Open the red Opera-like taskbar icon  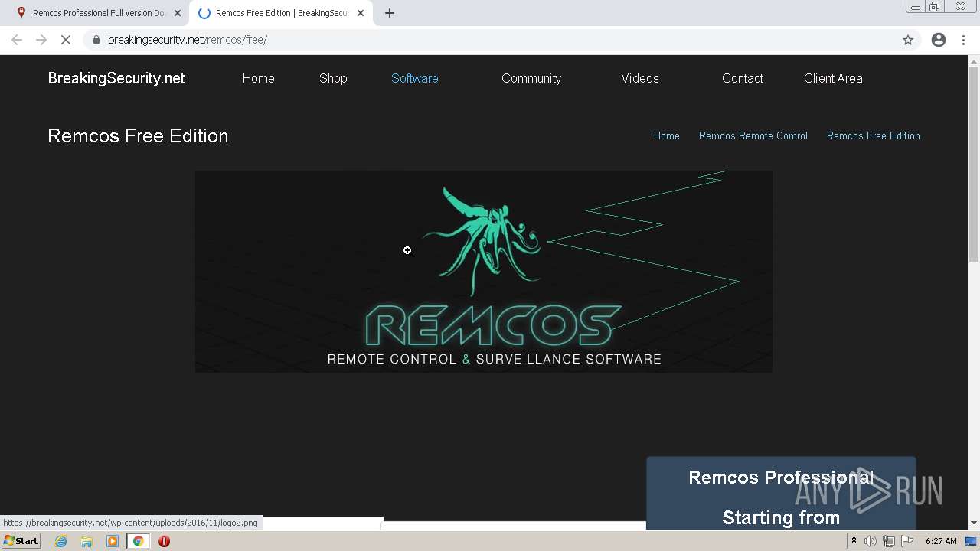tap(164, 541)
